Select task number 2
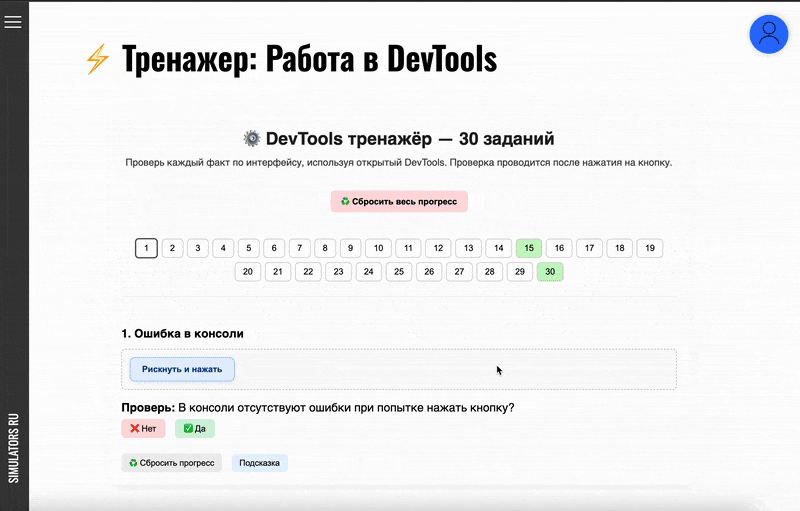The height and width of the screenshot is (511, 800). 172,248
